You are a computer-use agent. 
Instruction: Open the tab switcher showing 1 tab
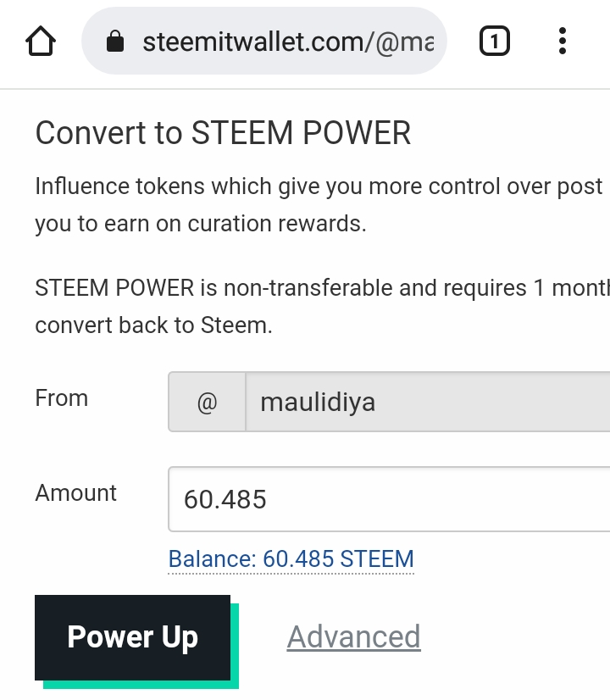(495, 41)
